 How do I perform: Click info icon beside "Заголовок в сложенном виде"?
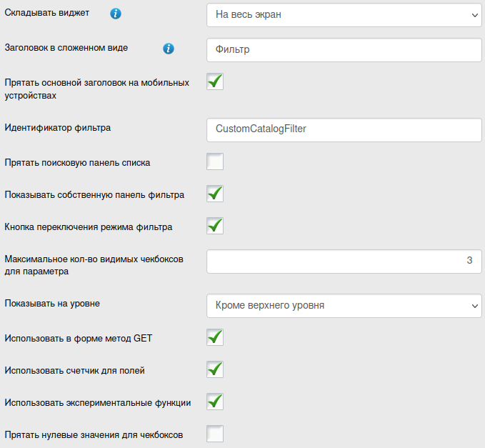[x=169, y=49]
